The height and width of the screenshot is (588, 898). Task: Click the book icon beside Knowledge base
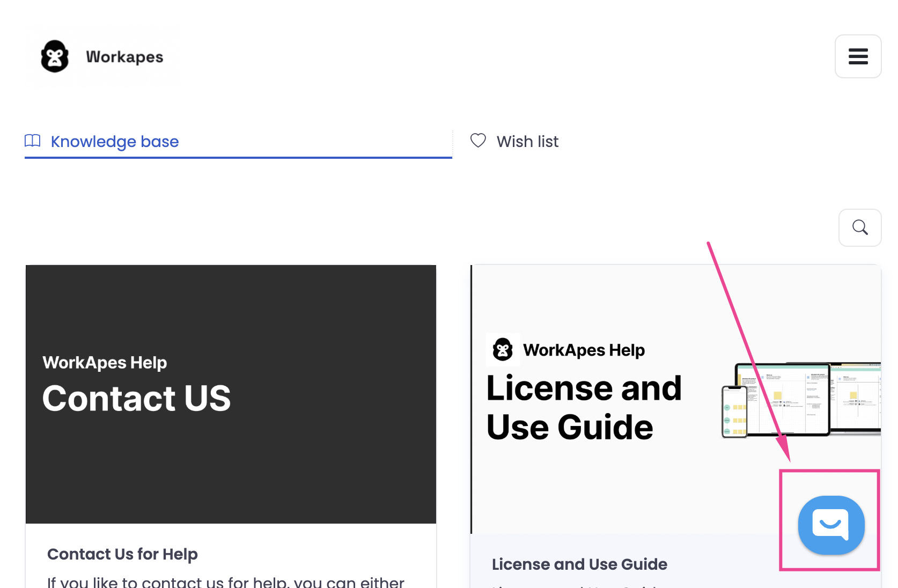[33, 141]
